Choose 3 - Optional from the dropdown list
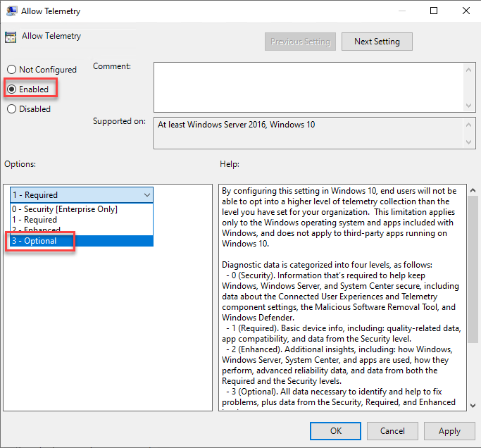 [x=82, y=241]
